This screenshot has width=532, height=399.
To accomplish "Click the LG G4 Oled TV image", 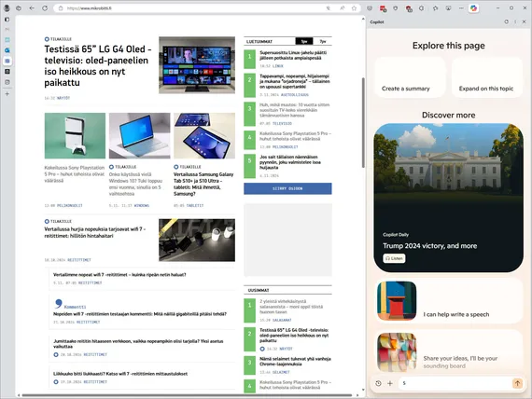I will click(197, 65).
